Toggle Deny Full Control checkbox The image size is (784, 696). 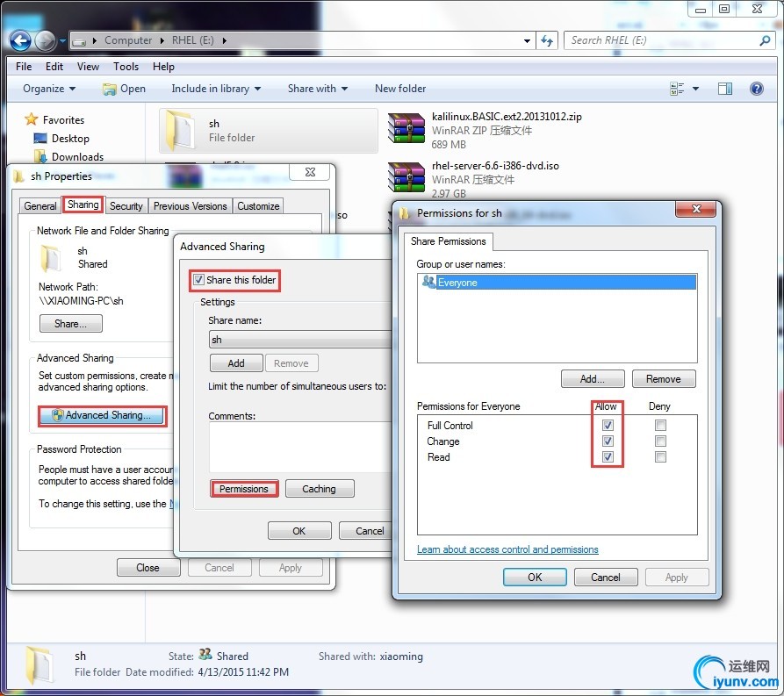coord(660,426)
